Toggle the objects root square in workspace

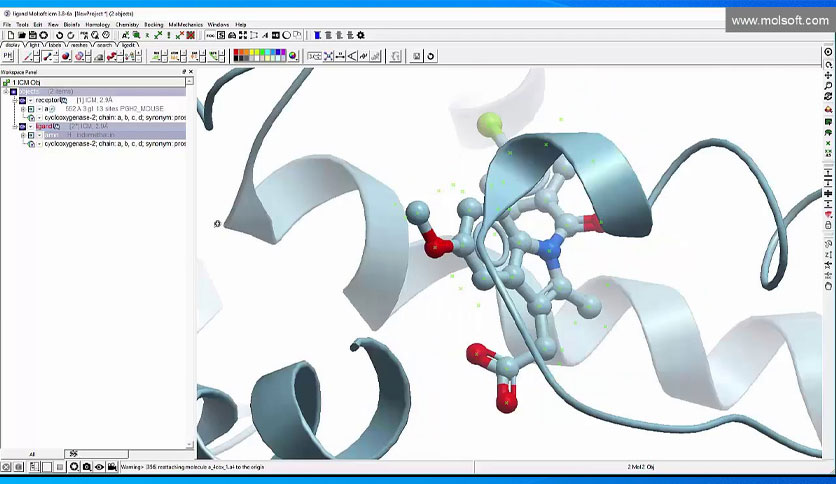13,92
